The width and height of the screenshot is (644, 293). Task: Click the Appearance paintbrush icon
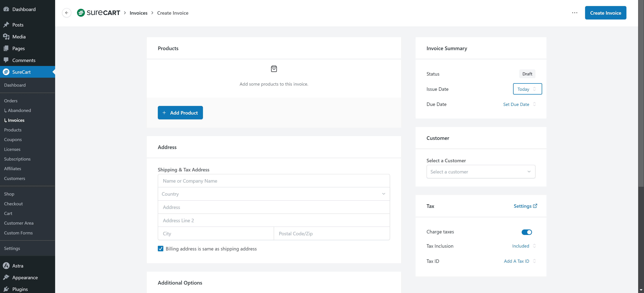(6, 277)
